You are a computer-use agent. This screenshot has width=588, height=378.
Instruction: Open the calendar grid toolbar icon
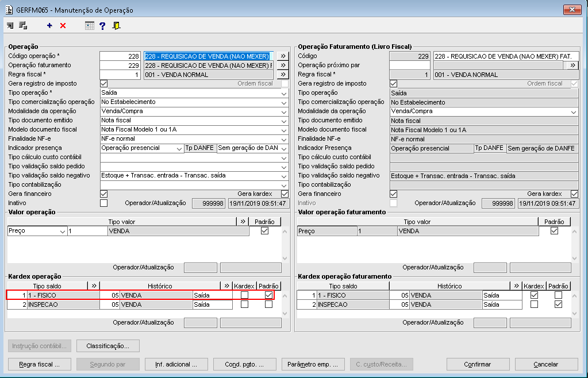tap(90, 25)
